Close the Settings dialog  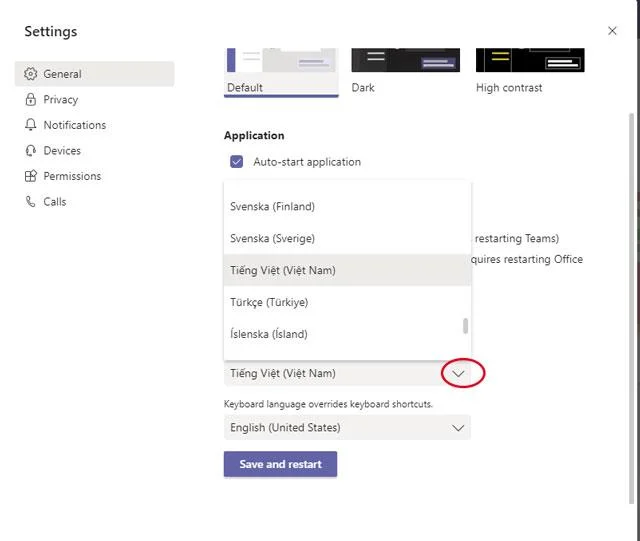coord(612,31)
